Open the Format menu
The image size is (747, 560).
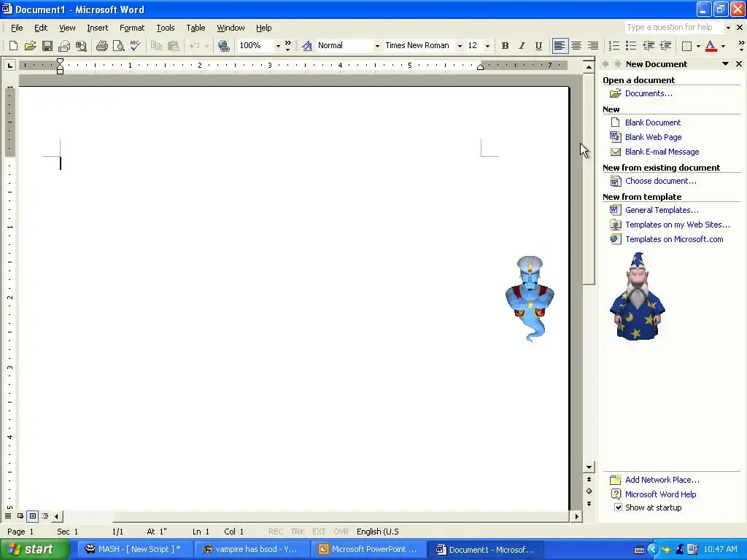click(132, 28)
